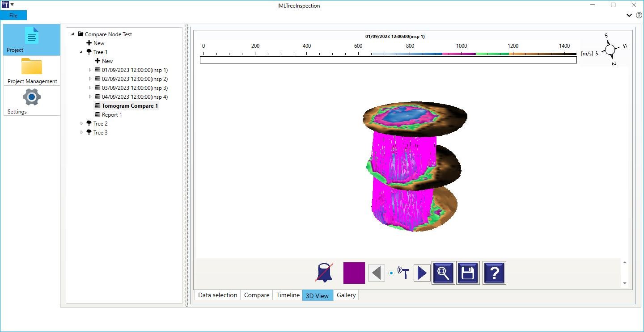This screenshot has width=644, height=332.
Task: Toggle the tree stump visibility icon
Action: pos(325,273)
